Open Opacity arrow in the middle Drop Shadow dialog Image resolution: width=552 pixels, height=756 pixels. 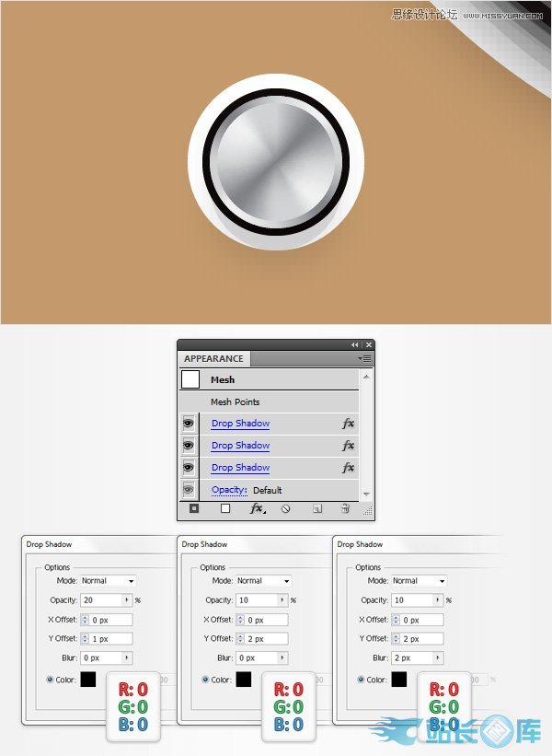(x=283, y=600)
